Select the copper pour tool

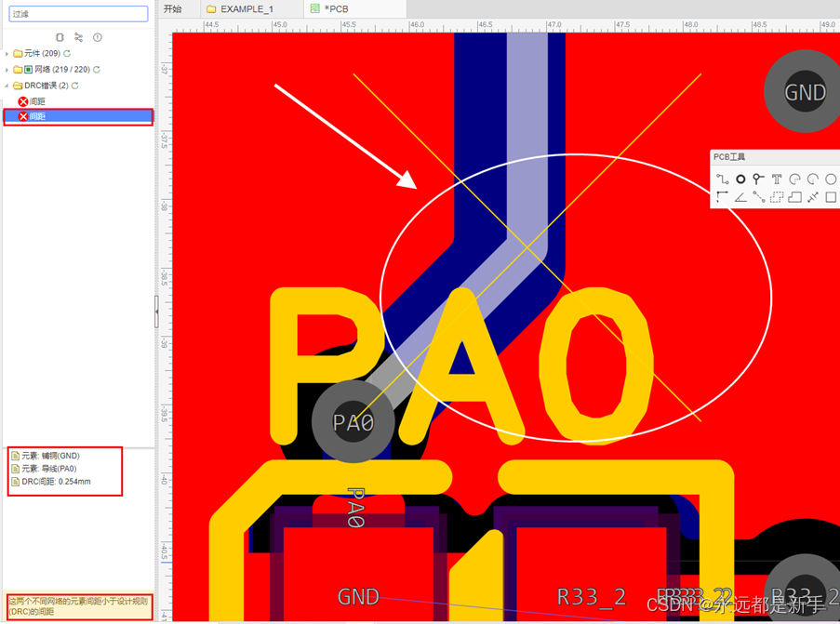795,196
